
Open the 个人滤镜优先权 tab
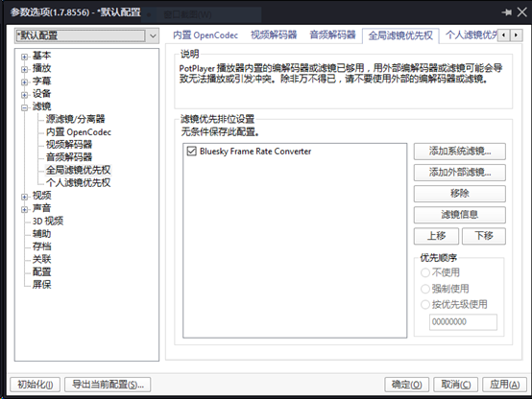471,35
